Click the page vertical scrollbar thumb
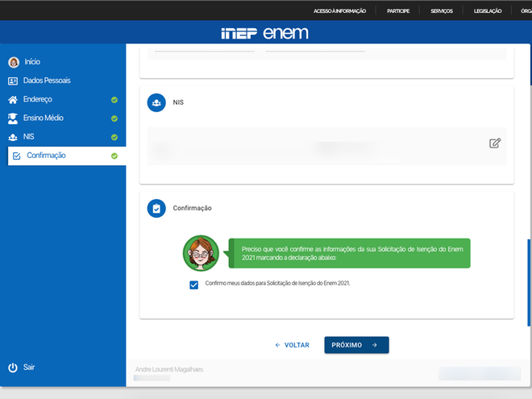 [x=529, y=283]
